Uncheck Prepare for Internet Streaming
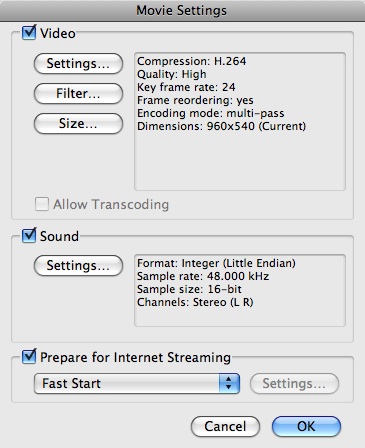This screenshot has height=448, width=365. click(x=29, y=357)
